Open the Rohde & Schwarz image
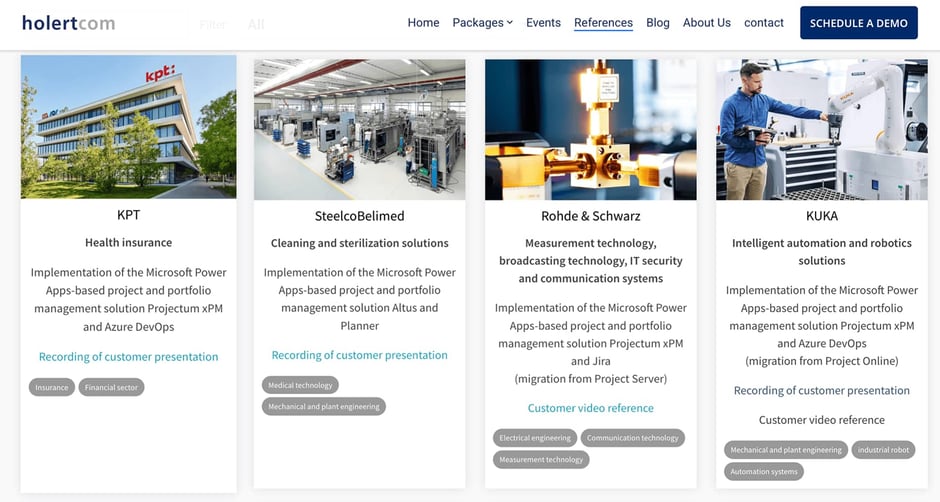The height and width of the screenshot is (502, 940). 590,129
